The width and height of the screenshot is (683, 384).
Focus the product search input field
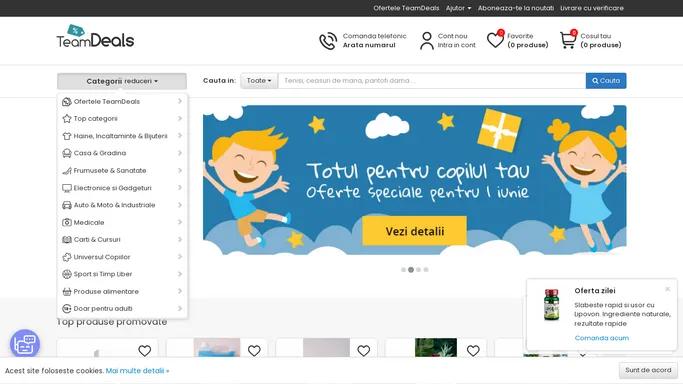coord(432,81)
